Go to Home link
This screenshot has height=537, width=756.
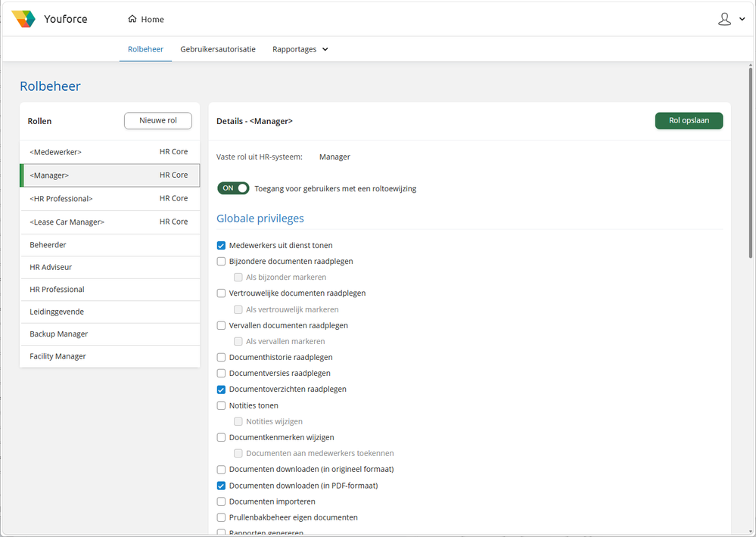[x=145, y=19]
